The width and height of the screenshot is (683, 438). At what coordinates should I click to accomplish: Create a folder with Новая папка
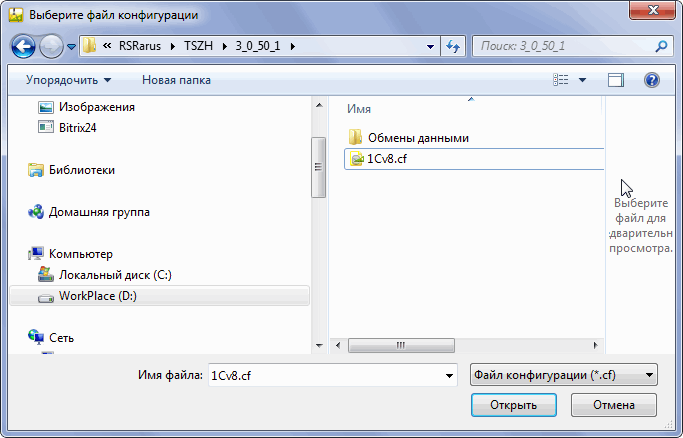point(176,80)
